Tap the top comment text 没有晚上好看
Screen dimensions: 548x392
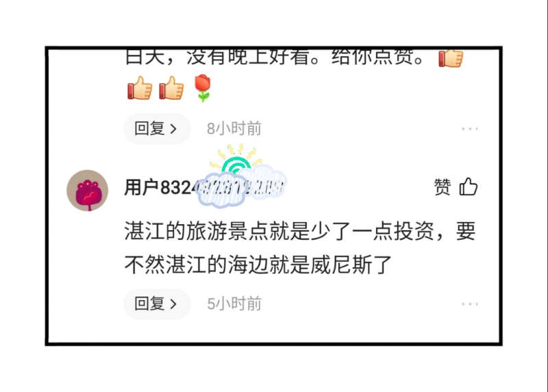click(x=249, y=57)
